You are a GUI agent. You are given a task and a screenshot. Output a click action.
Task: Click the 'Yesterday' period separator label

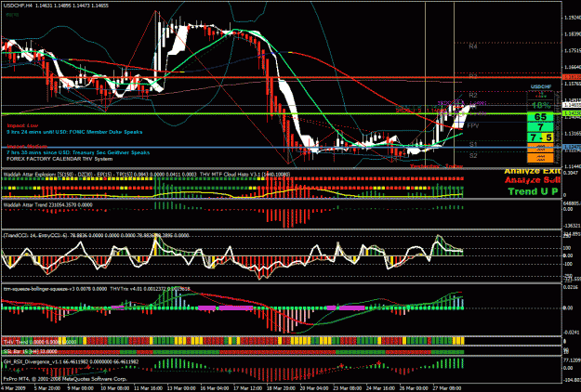click(x=425, y=166)
